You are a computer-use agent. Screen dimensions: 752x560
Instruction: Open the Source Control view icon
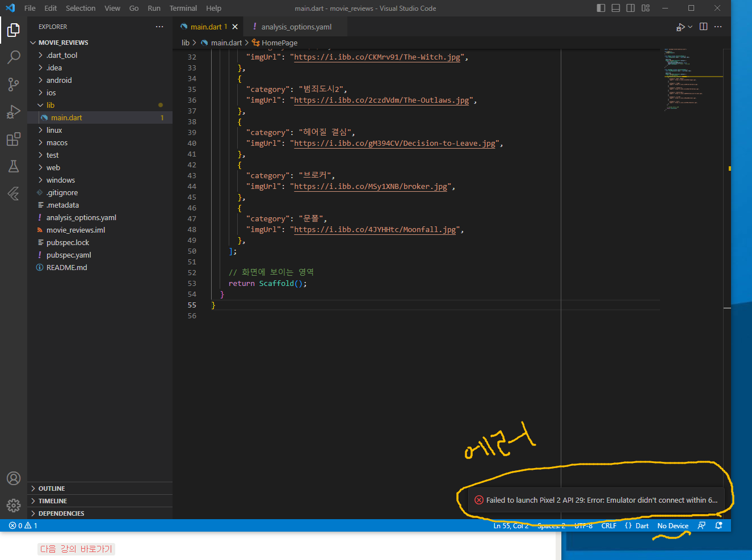tap(14, 84)
